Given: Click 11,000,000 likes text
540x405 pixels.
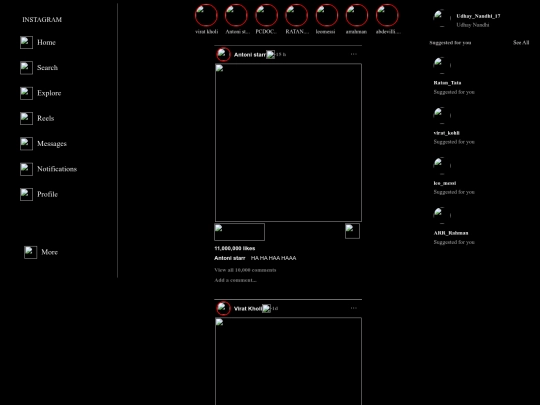Looking at the screenshot, I should [235, 248].
